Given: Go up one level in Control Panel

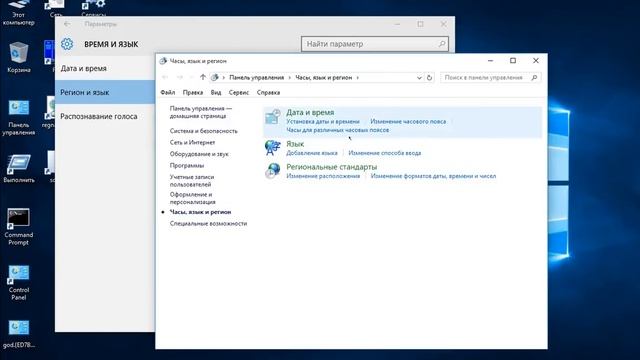Looking at the screenshot, I should [x=203, y=77].
